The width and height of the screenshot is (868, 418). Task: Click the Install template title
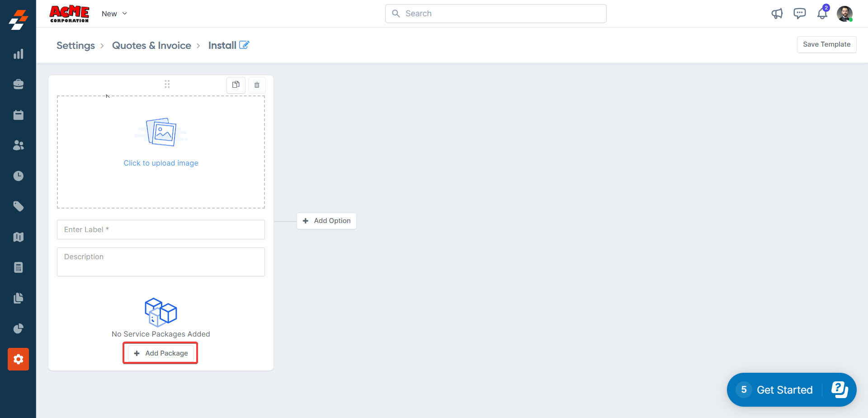[222, 45]
